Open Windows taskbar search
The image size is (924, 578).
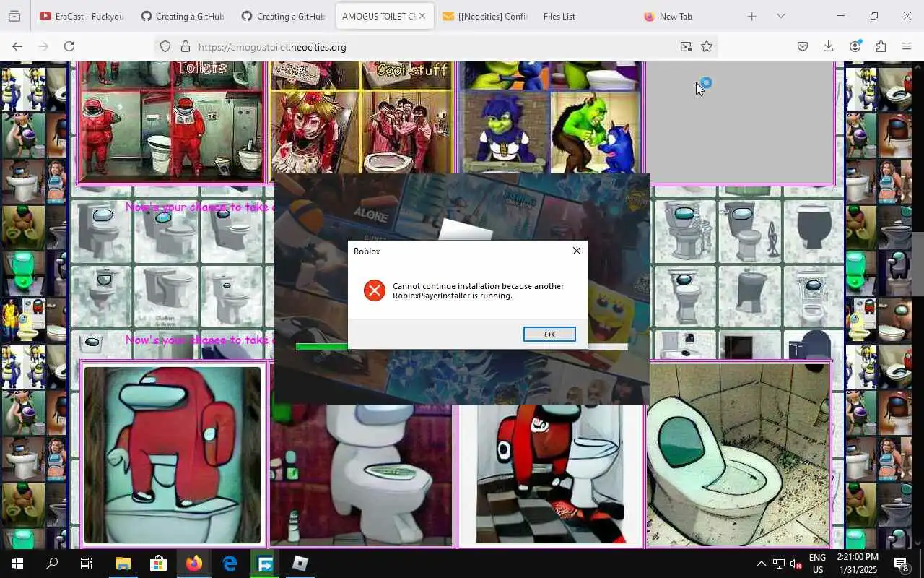pos(52,564)
